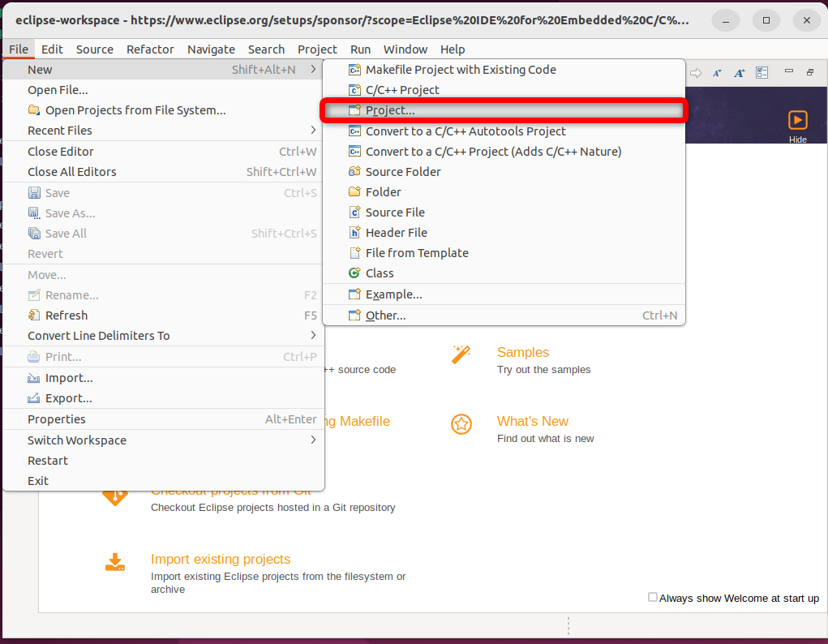Toggle Always show Welcome at start up

(653, 597)
